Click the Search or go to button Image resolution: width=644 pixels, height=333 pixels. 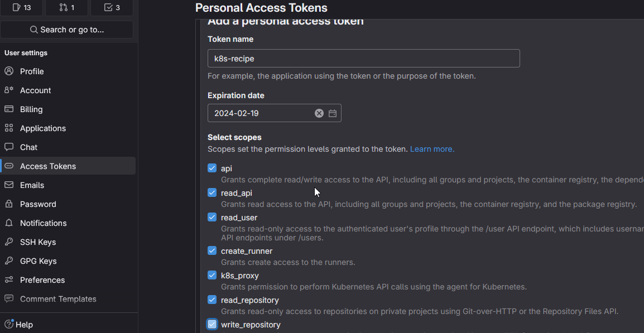tap(66, 30)
